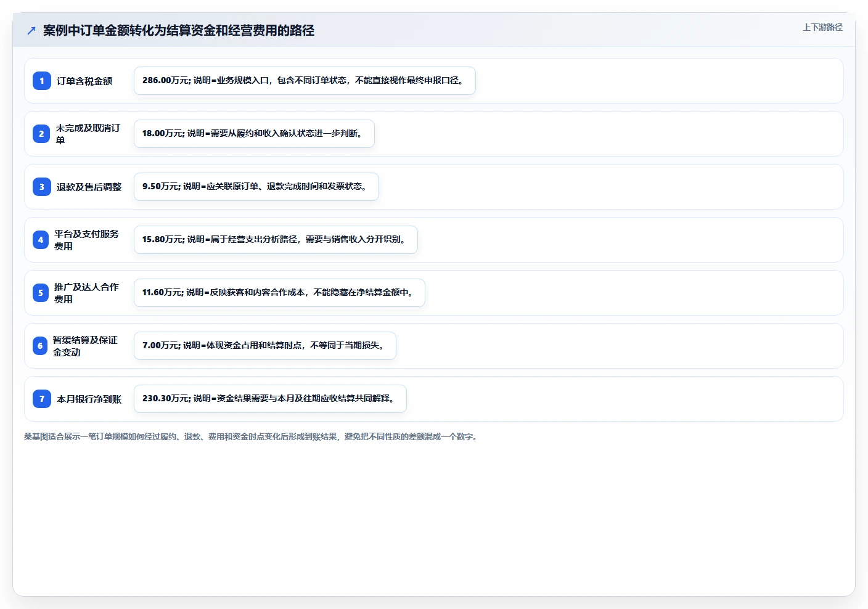Viewport: 868px width, 609px height.
Task: Open the 7.00万元 description box
Action: 265,346
